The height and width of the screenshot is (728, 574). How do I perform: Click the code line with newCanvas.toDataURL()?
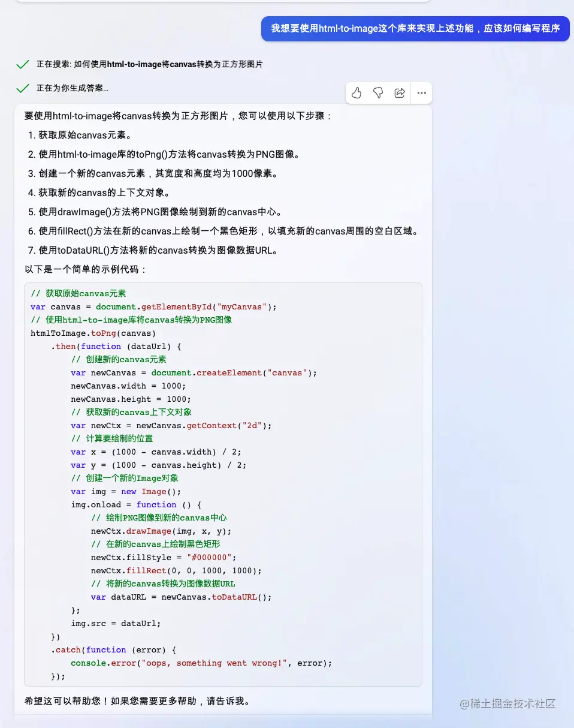click(x=182, y=597)
